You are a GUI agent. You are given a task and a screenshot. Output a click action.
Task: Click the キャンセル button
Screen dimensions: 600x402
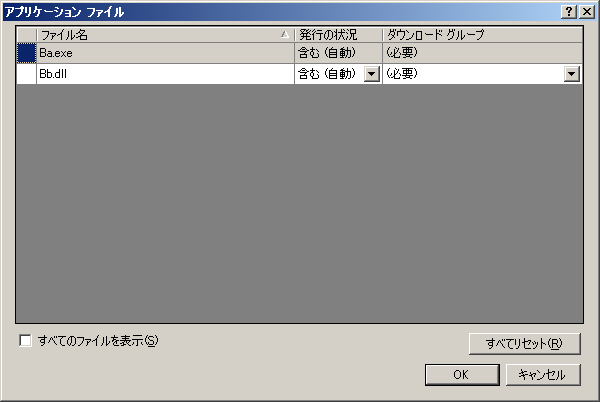click(543, 374)
